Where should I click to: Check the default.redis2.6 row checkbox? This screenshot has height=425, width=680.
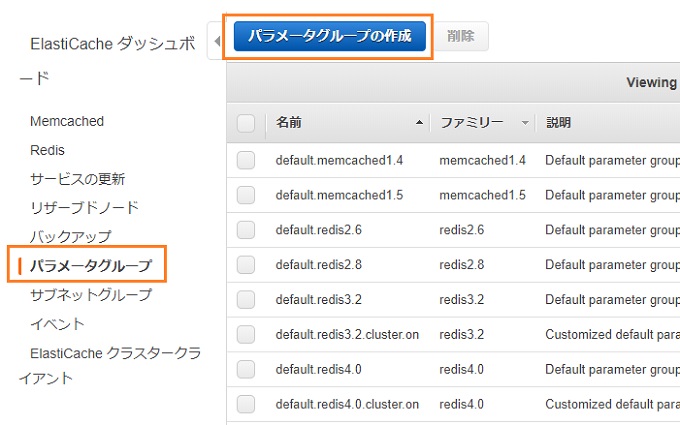[246, 230]
